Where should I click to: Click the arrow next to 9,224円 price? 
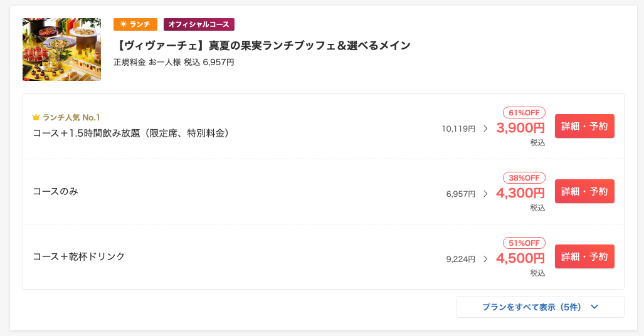pyautogui.click(x=485, y=259)
